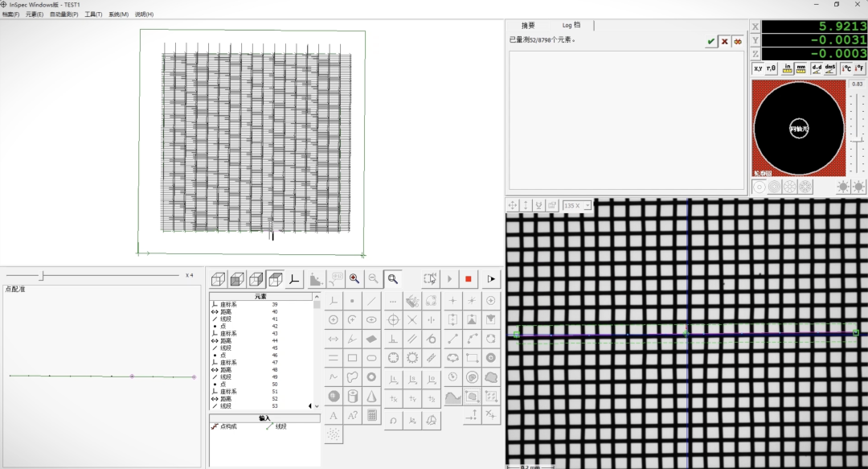Cancel with the red X button
868x469 pixels.
click(x=724, y=42)
